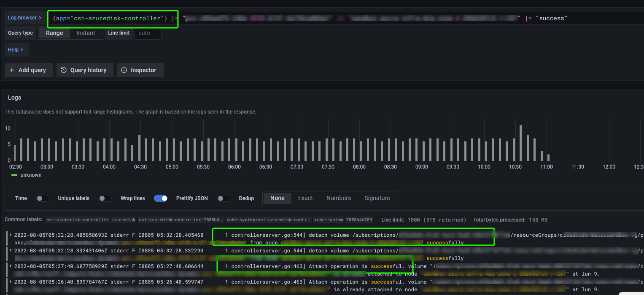Disable the Wrap lines switch
Viewport: 644px width, 295px height.
click(161, 198)
